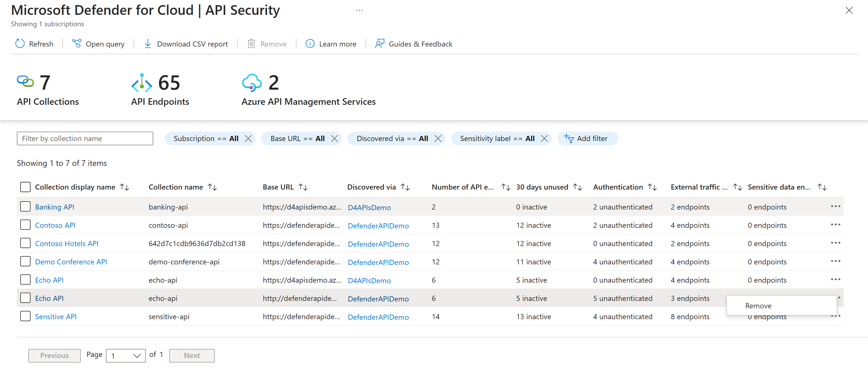Remove the Base URL filter with its X
Viewport: 868px width, 370px height.
click(334, 139)
